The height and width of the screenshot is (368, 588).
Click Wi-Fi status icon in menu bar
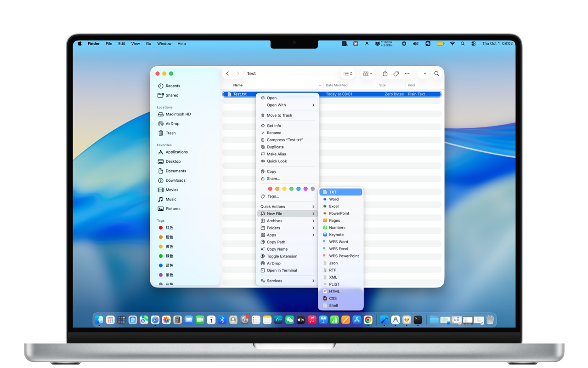[452, 44]
